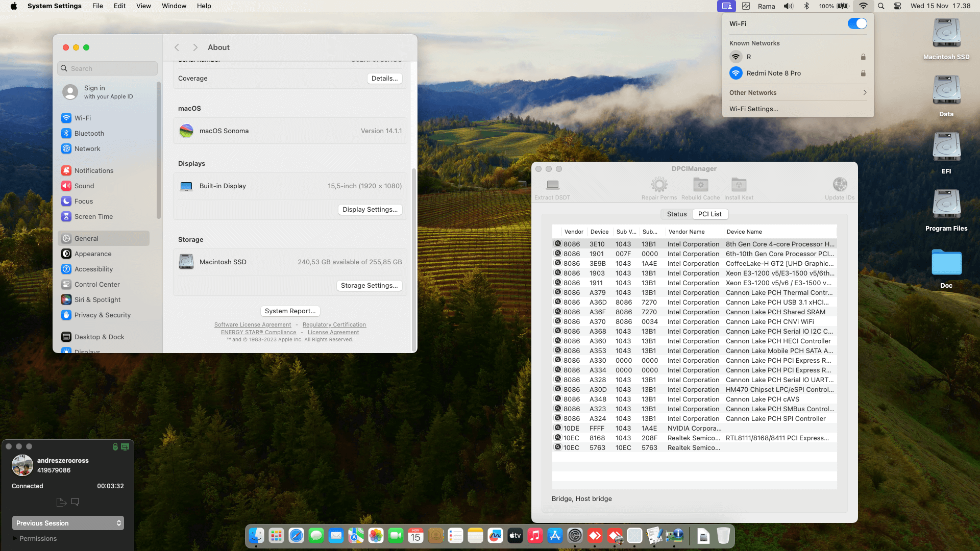
Task: Turn off the Wi-Fi switch
Action: (x=857, y=23)
